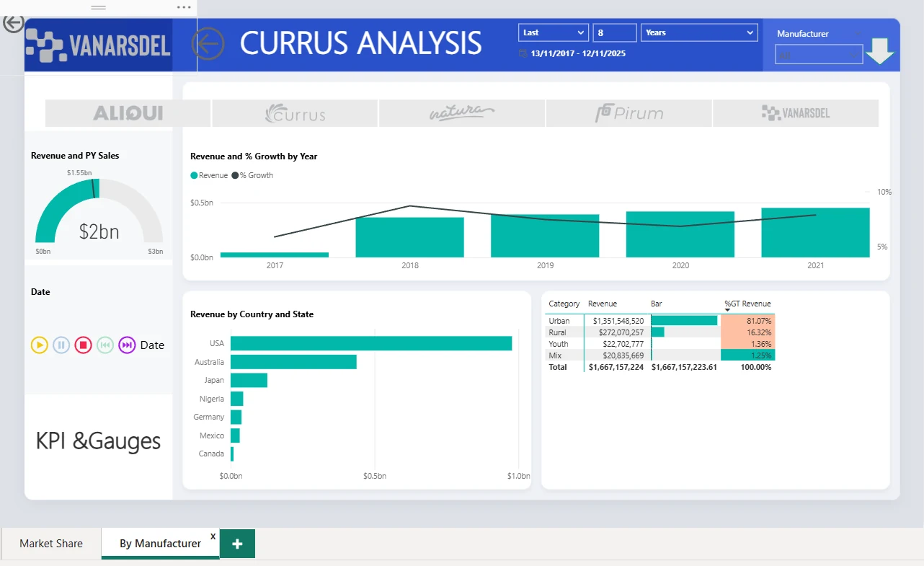This screenshot has width=924, height=566.
Task: Click the Revenue by Country and State title
Action: tap(252, 314)
